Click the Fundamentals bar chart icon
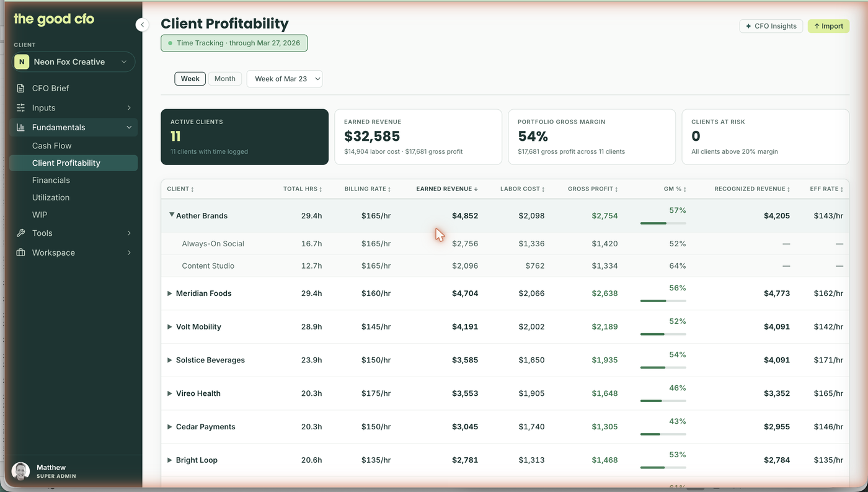 coord(20,127)
